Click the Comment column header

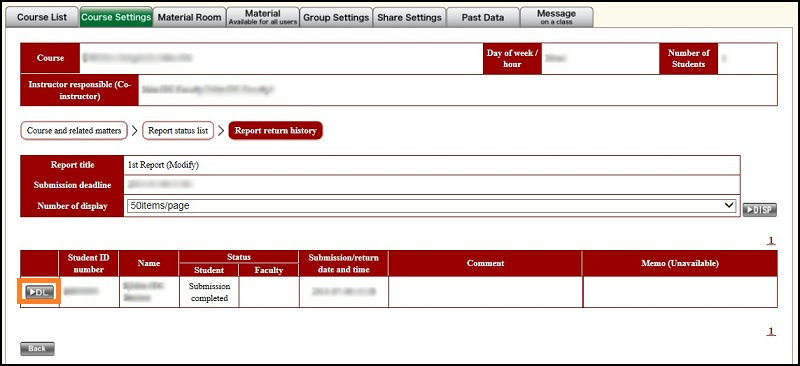pyautogui.click(x=485, y=263)
